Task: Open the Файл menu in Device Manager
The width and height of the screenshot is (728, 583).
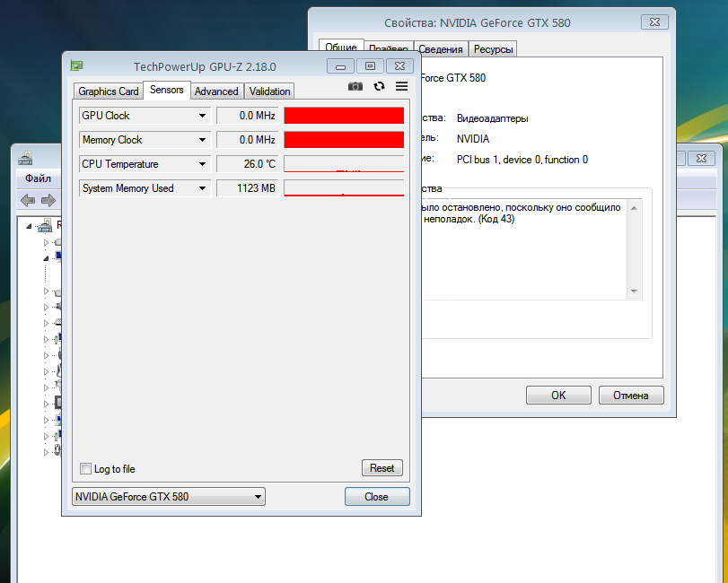Action: click(38, 178)
